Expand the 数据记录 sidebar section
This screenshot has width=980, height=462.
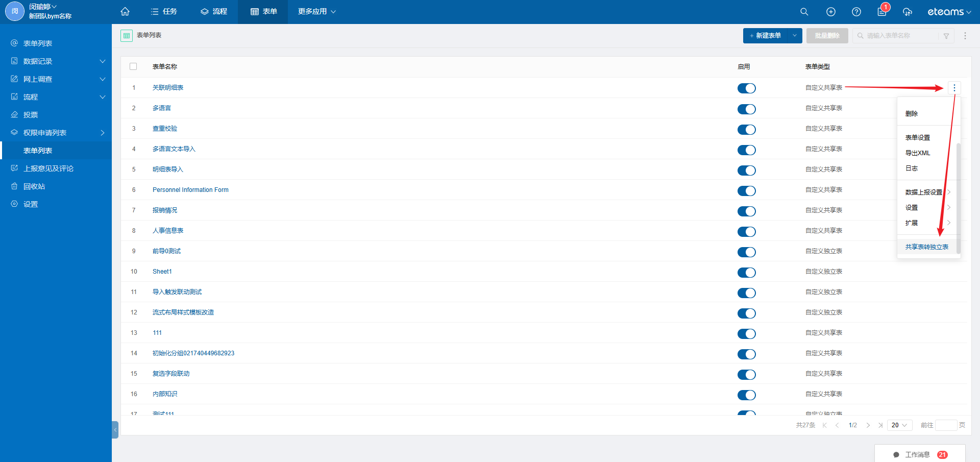(x=103, y=61)
